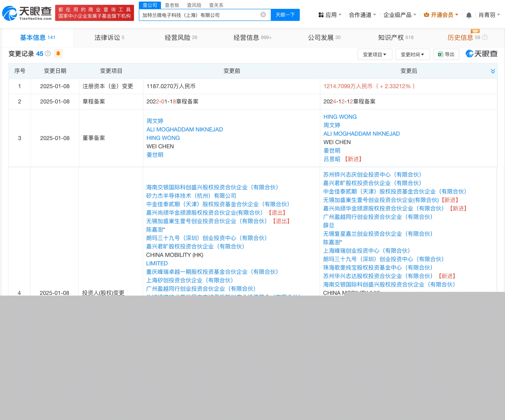Click the 天眼一下 search button
The height and width of the screenshot is (420, 505).
(x=285, y=15)
